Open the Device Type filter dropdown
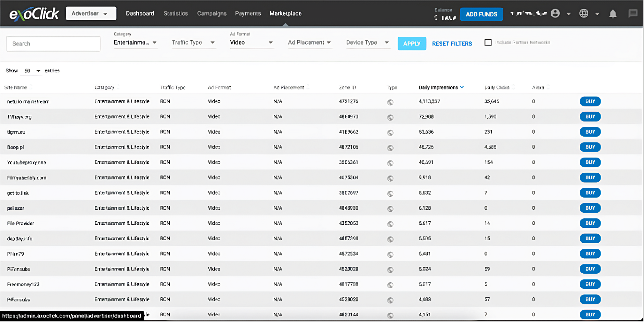Viewport: 644px width, 322px height. click(368, 42)
